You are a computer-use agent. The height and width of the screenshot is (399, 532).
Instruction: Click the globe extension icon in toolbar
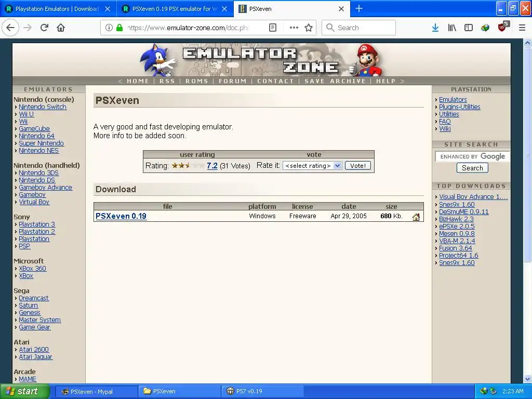(485, 28)
